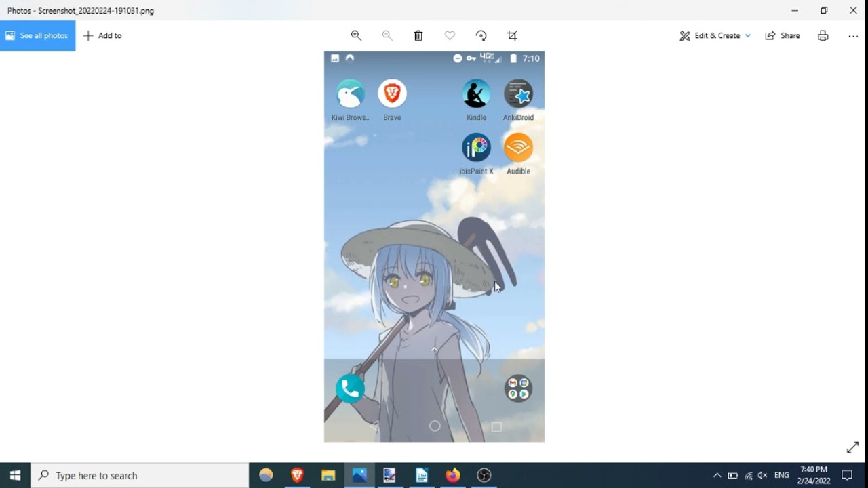Viewport: 868px width, 488px height.
Task: Click the VPN key status icon
Action: point(471,58)
